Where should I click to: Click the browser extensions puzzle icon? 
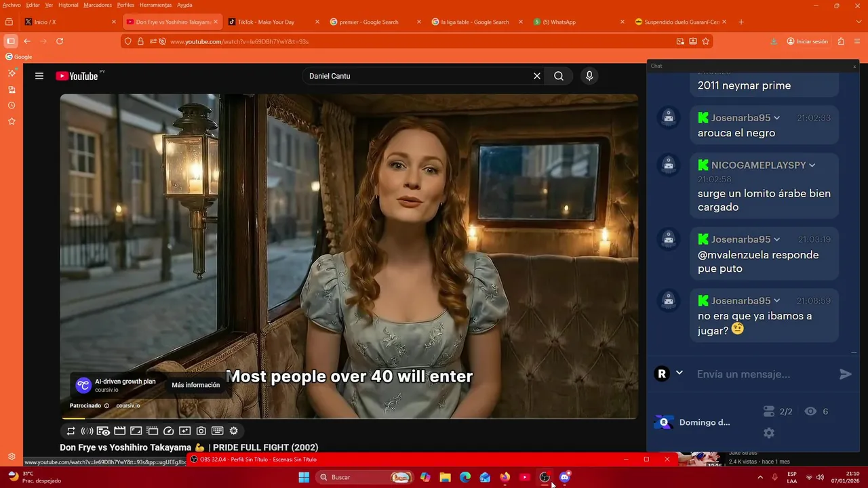click(x=841, y=41)
